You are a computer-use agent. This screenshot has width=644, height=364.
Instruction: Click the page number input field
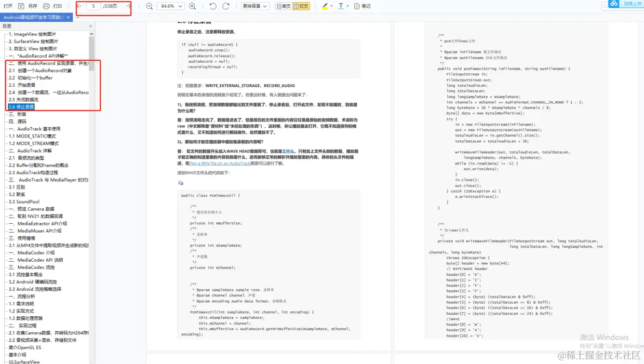pyautogui.click(x=93, y=6)
